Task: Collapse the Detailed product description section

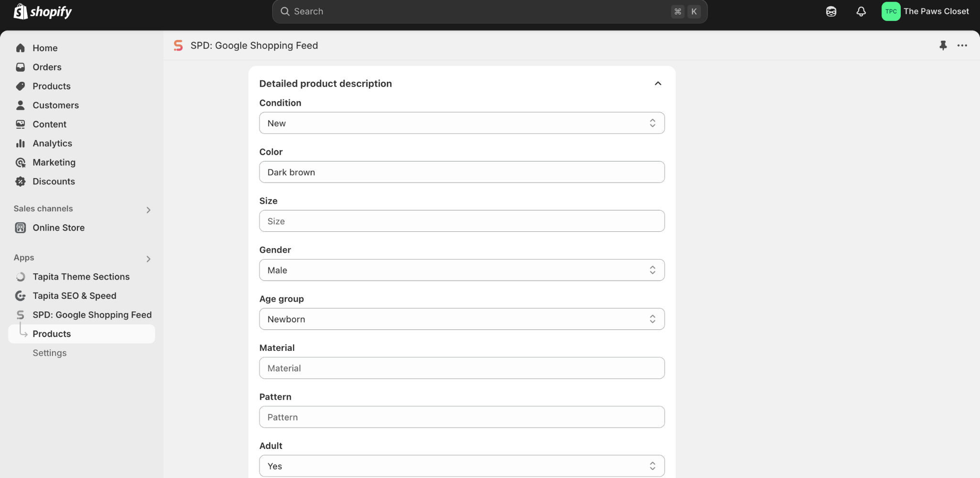Action: 658,84
